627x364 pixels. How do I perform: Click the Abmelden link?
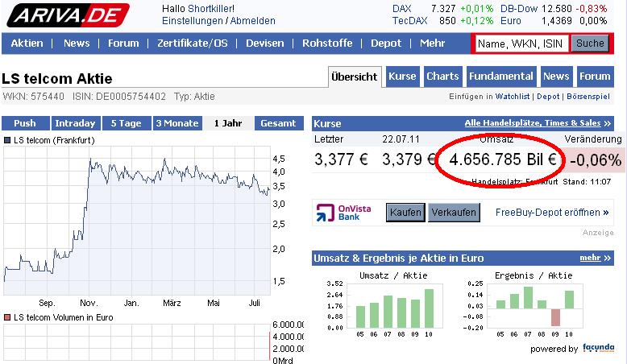click(x=253, y=21)
